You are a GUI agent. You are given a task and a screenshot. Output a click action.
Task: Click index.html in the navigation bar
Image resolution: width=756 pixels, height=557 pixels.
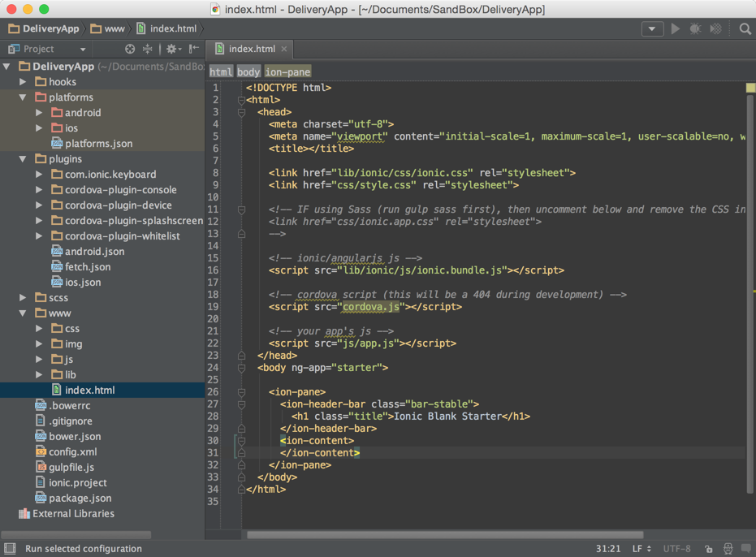click(166, 29)
